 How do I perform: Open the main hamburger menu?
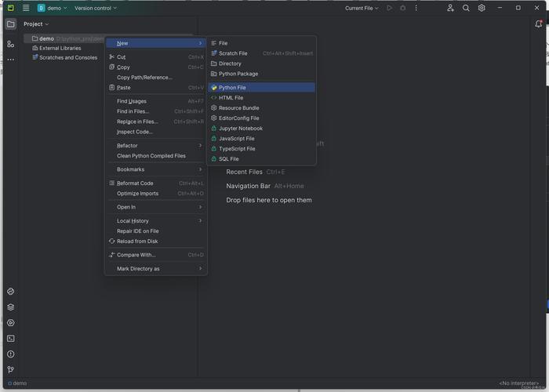pyautogui.click(x=26, y=8)
